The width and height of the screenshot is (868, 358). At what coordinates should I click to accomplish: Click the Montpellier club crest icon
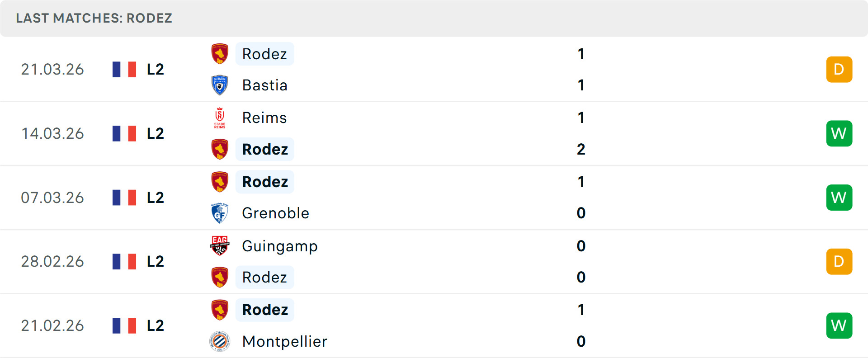tap(220, 341)
